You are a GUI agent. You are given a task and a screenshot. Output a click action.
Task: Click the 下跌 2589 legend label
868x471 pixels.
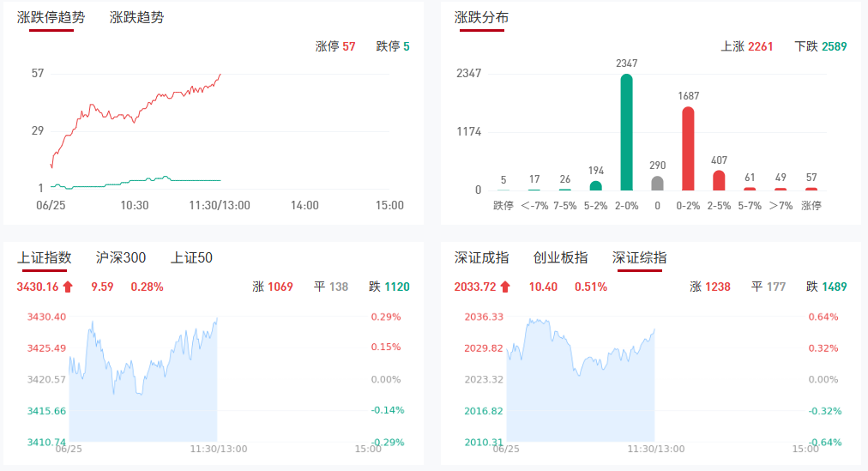821,46
